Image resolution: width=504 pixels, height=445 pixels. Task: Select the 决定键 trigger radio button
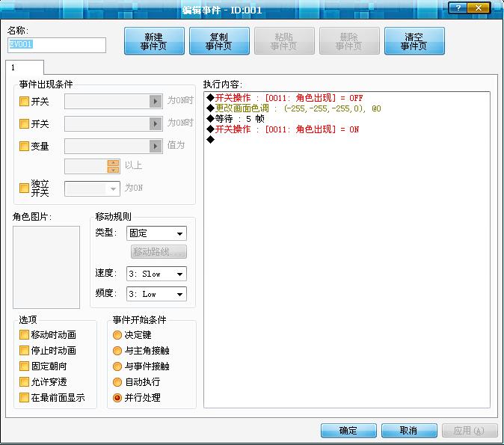coord(117,335)
